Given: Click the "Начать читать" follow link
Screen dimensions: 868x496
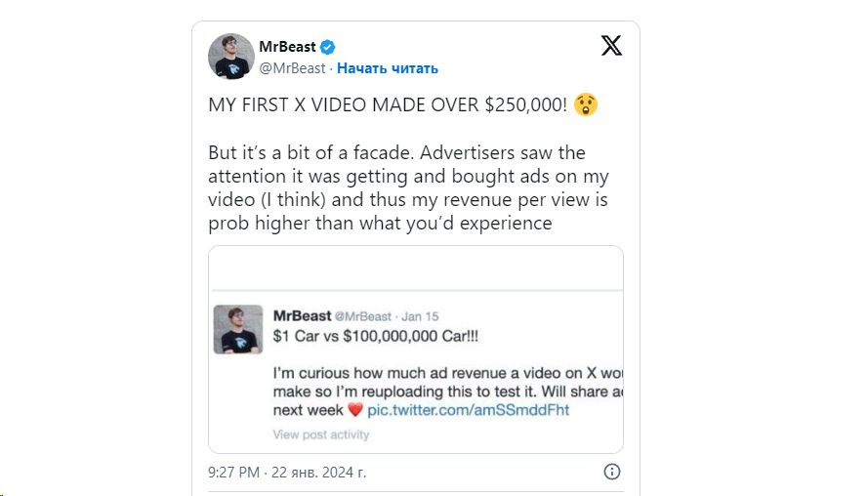Looking at the screenshot, I should tap(388, 68).
